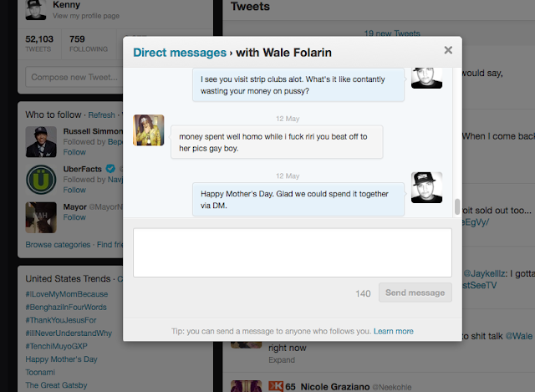Click the 'I see you visit strip clubs' message
The width and height of the screenshot is (535, 392).
click(x=298, y=85)
